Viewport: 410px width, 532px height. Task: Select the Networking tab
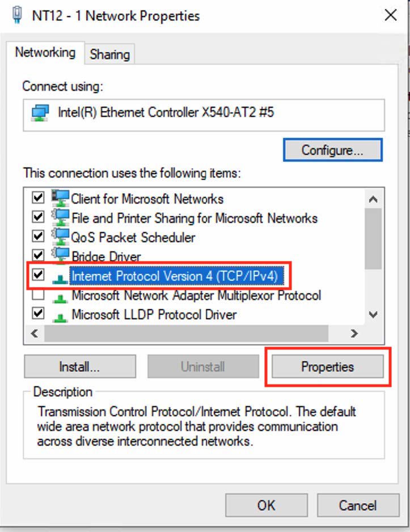(x=45, y=53)
